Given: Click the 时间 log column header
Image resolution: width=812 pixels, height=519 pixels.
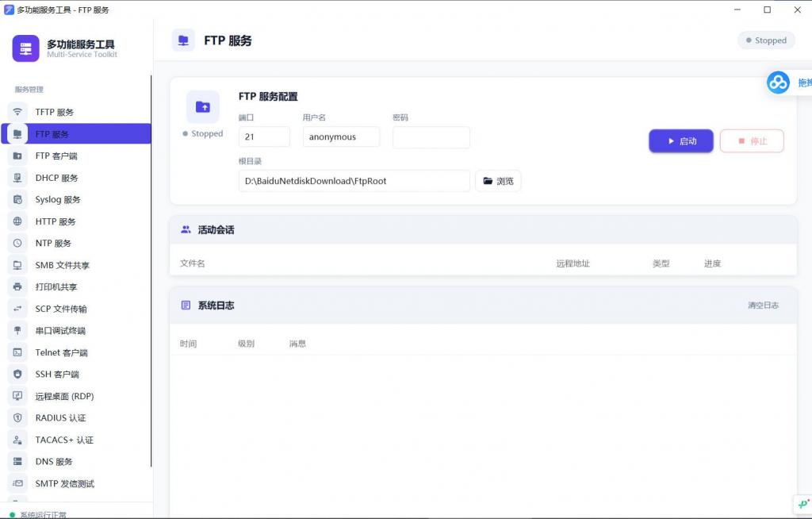Looking at the screenshot, I should pos(188,344).
